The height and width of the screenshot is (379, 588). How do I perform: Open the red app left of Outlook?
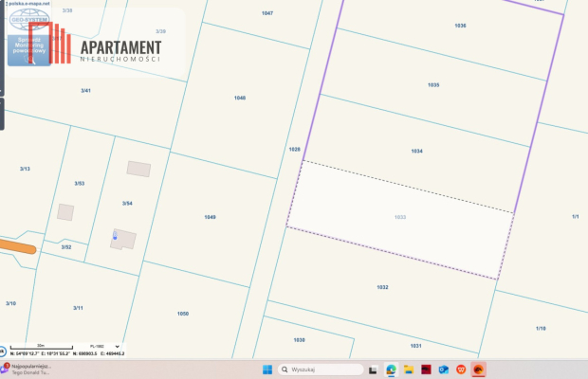pyautogui.click(x=426, y=369)
